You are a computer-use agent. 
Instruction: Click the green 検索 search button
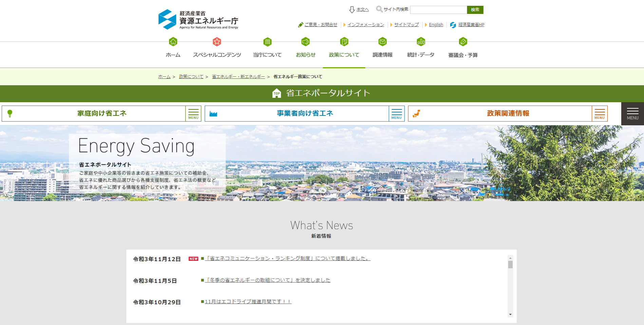tap(475, 10)
